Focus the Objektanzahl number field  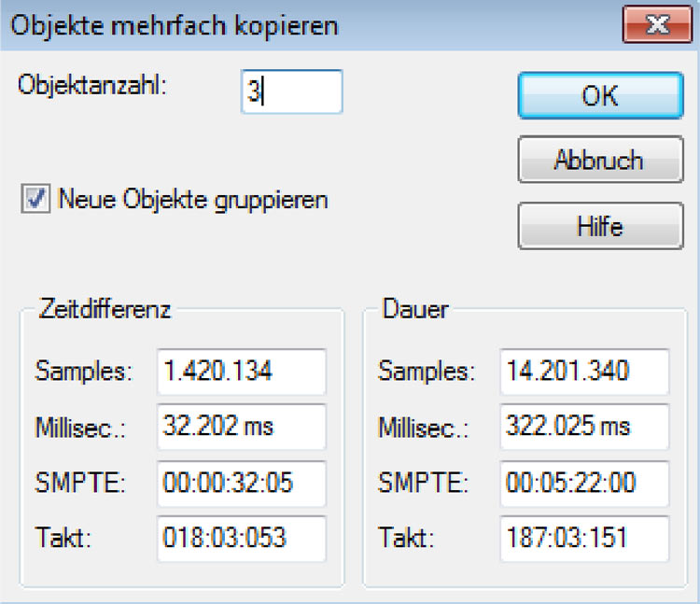[x=292, y=91]
